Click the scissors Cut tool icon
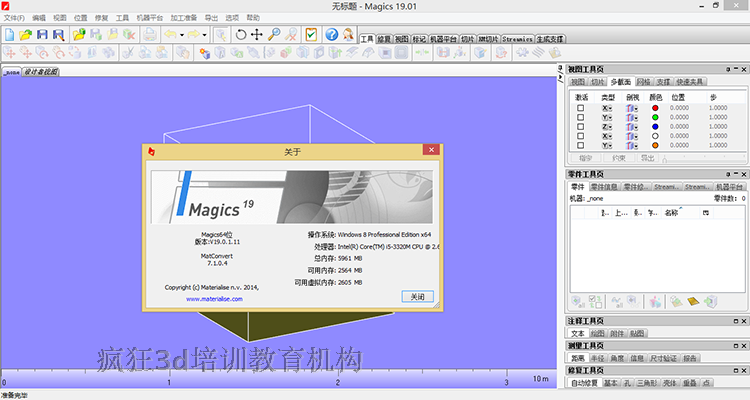The height and width of the screenshot is (400, 750). coord(128,53)
